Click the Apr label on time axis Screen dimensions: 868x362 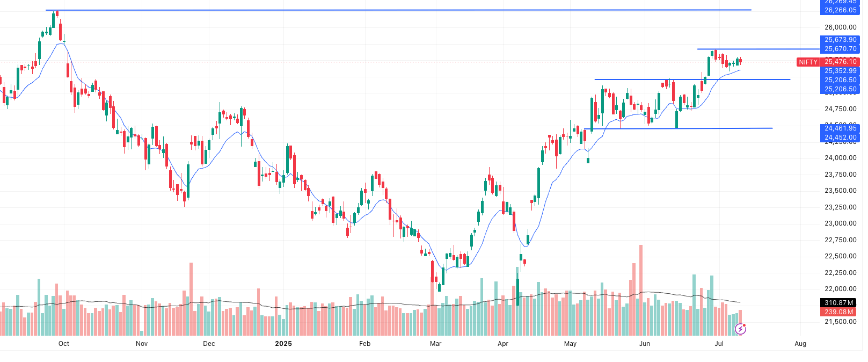[503, 344]
